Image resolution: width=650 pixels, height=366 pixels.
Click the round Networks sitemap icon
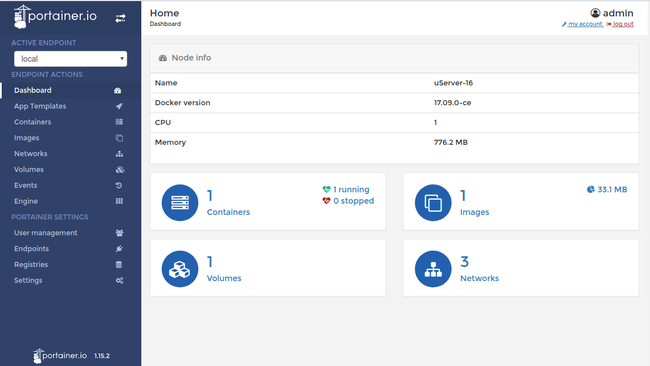click(433, 269)
